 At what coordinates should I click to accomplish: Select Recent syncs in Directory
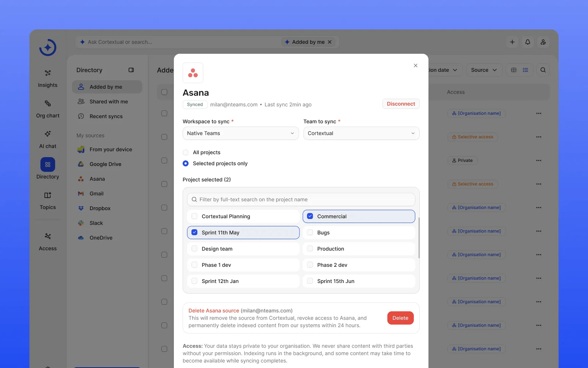click(x=107, y=116)
